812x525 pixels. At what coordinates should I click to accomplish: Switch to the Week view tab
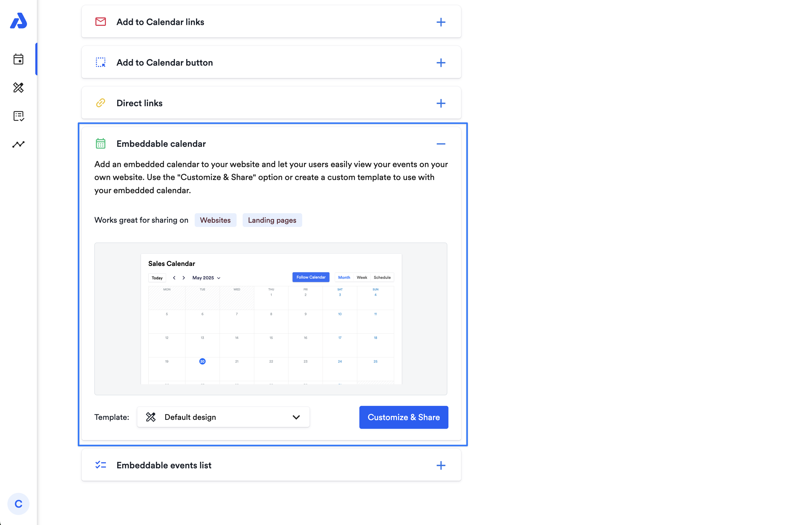pos(361,278)
